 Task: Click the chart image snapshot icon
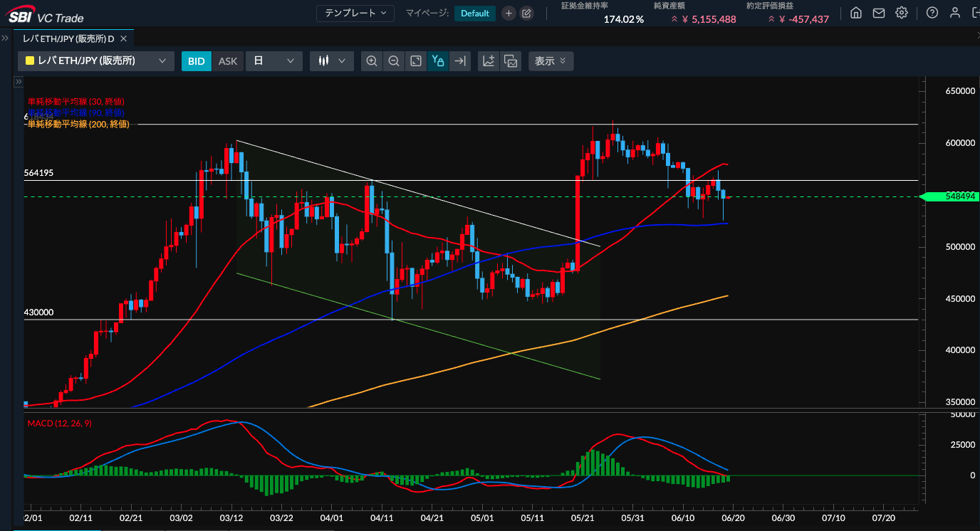pos(511,61)
